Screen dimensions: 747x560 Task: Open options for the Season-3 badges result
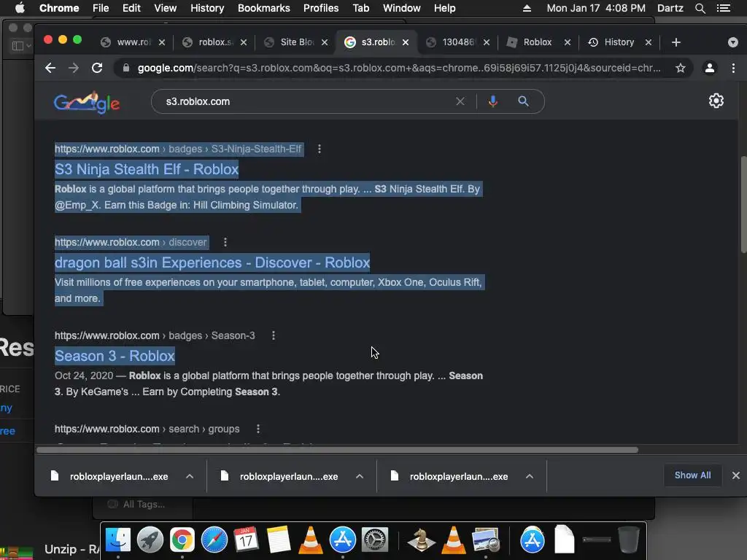click(274, 335)
